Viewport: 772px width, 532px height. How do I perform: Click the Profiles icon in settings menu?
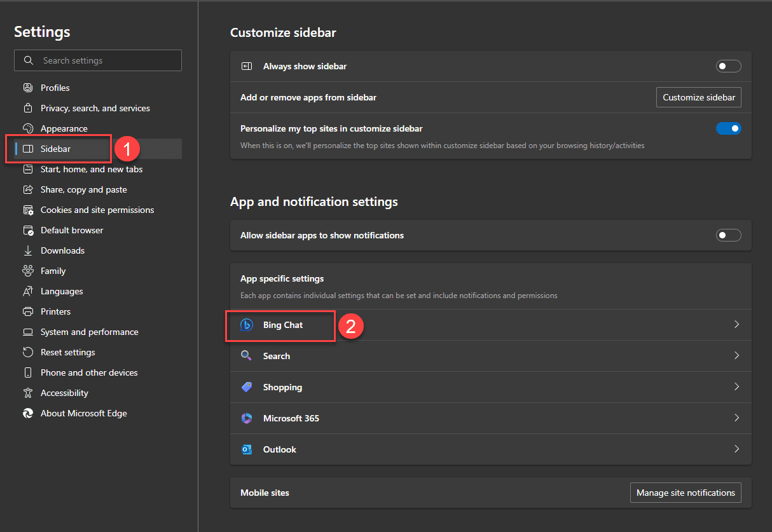coord(28,88)
